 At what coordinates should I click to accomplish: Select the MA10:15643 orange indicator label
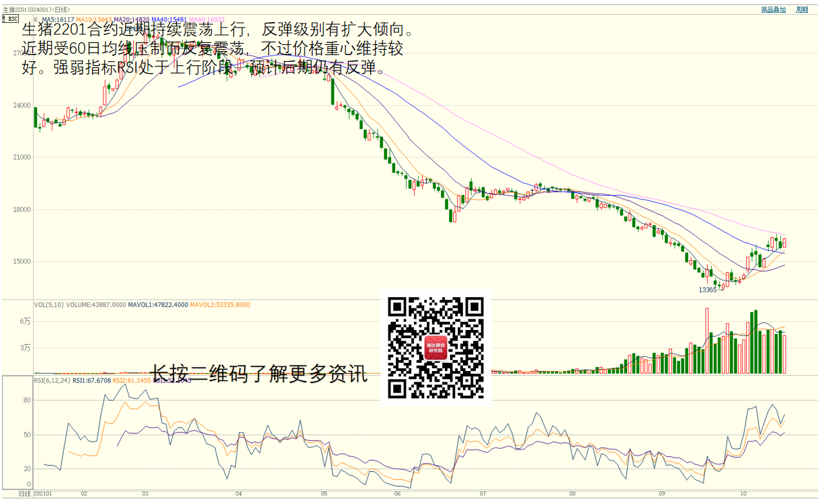click(x=93, y=20)
